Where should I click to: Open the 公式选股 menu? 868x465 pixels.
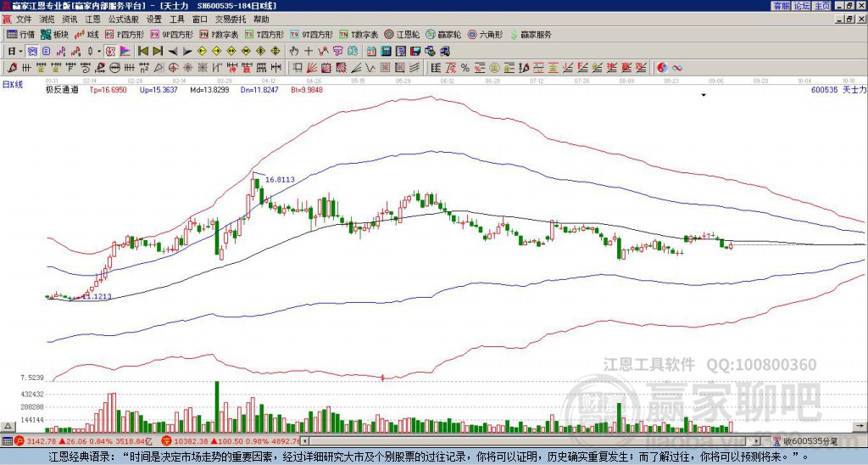click(x=124, y=20)
